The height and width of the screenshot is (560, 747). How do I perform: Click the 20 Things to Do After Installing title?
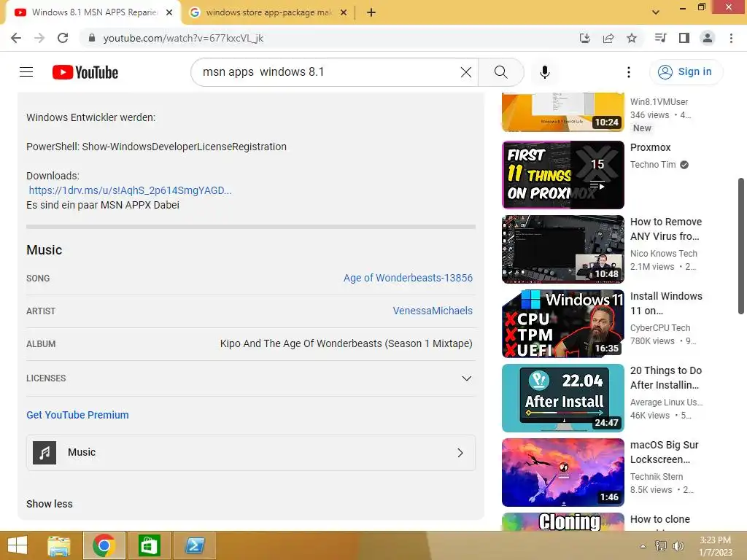coord(665,378)
